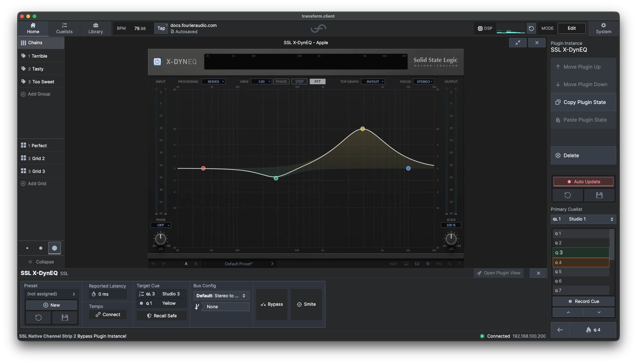Click the Tap tempo button
637x364 pixels.
pyautogui.click(x=161, y=28)
